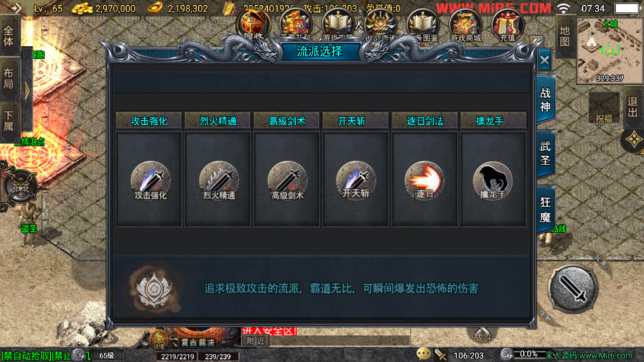
Task: Expand the top-left arrow menu
Action: (x=16, y=8)
